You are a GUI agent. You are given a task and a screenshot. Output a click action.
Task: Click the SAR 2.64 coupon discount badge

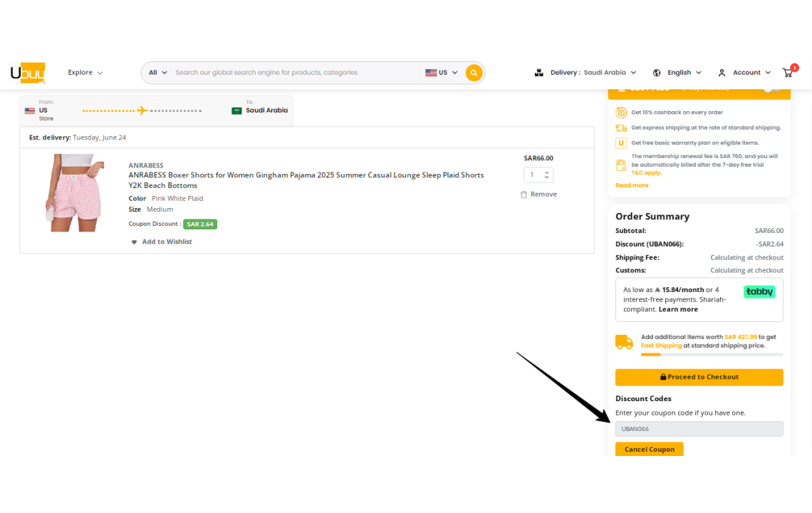200,224
